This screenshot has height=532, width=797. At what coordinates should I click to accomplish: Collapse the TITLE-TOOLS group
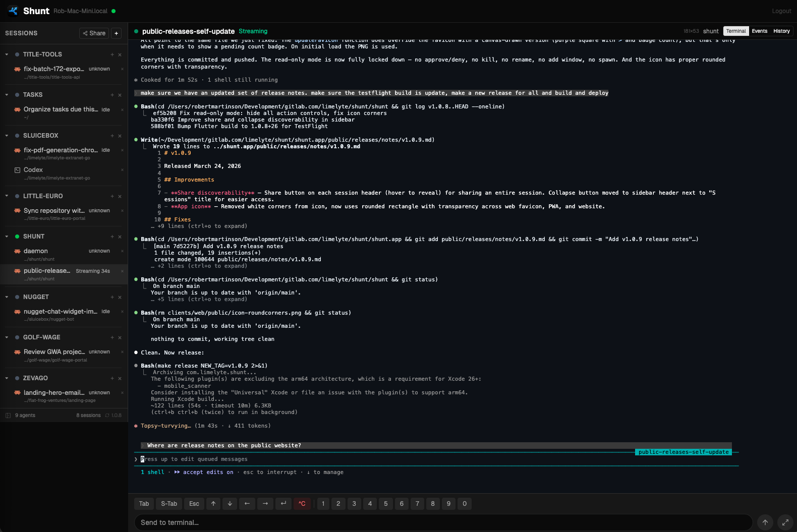click(x=7, y=54)
